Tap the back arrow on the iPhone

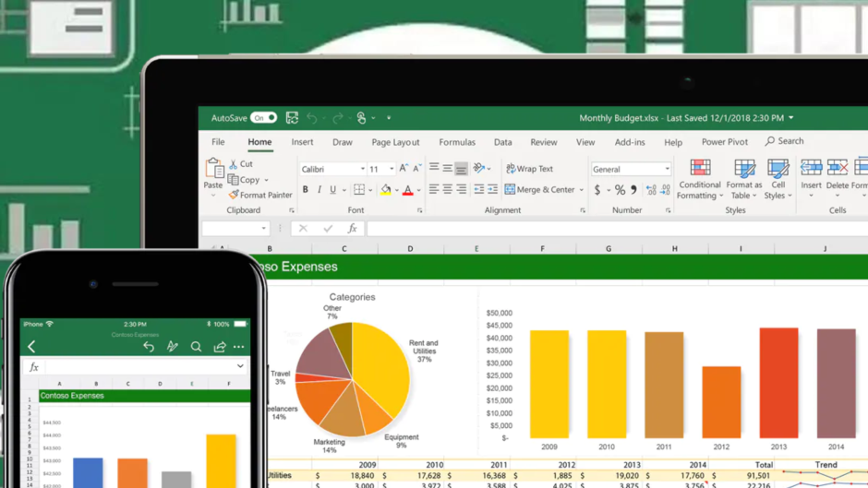coord(31,347)
